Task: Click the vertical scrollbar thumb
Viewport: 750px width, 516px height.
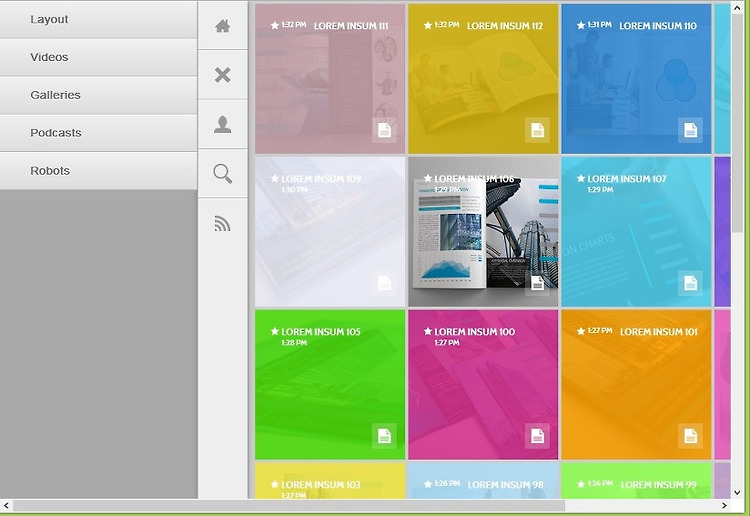Action: [737, 124]
